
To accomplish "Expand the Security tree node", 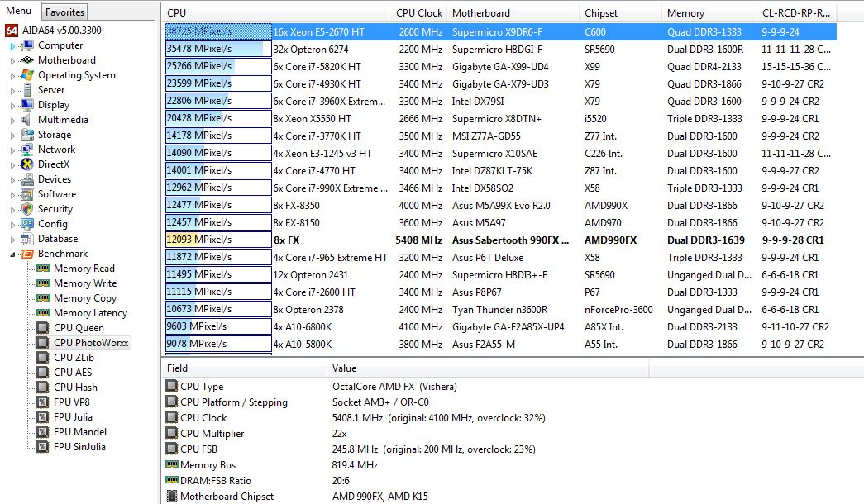I will coord(12,209).
